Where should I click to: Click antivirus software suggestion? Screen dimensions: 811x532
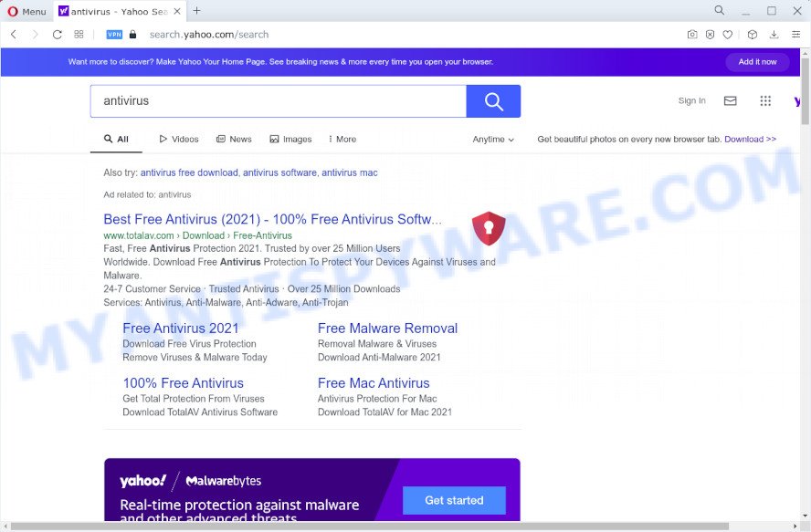pyautogui.click(x=279, y=172)
